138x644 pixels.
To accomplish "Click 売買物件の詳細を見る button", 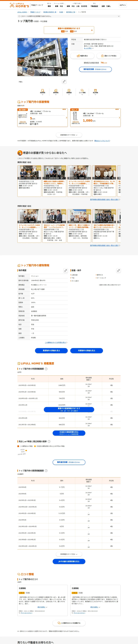I will pyautogui.click(x=87, y=351).
